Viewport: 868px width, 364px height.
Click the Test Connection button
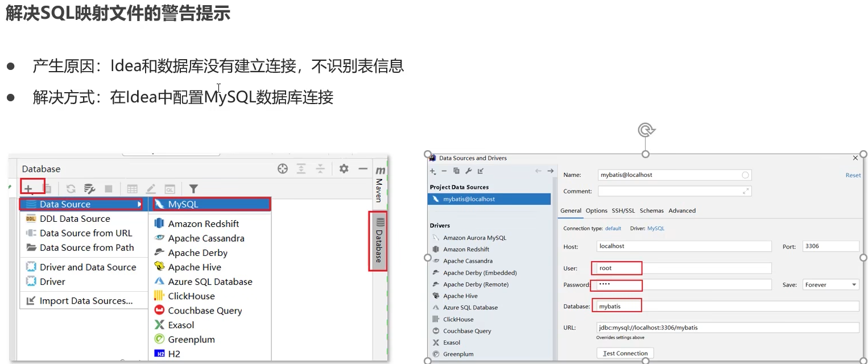pyautogui.click(x=625, y=353)
